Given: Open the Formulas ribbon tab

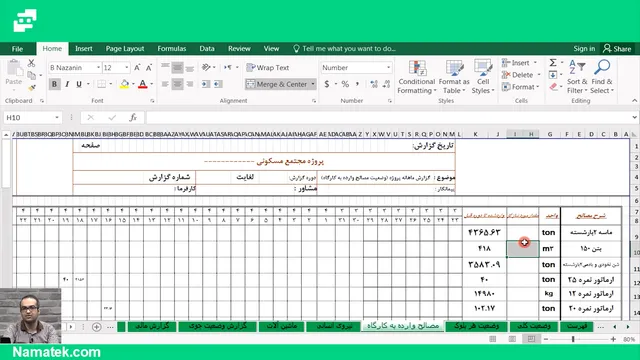Looking at the screenshot, I should pyautogui.click(x=172, y=49).
